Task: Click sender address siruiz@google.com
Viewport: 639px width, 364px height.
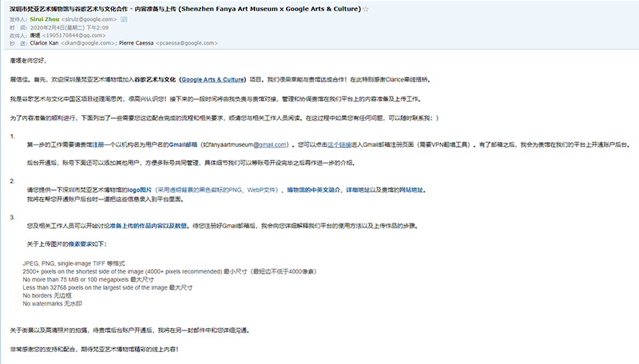Action: [x=89, y=19]
